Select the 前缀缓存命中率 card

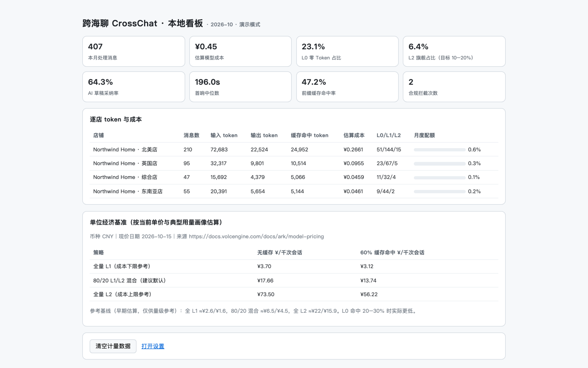(x=347, y=87)
